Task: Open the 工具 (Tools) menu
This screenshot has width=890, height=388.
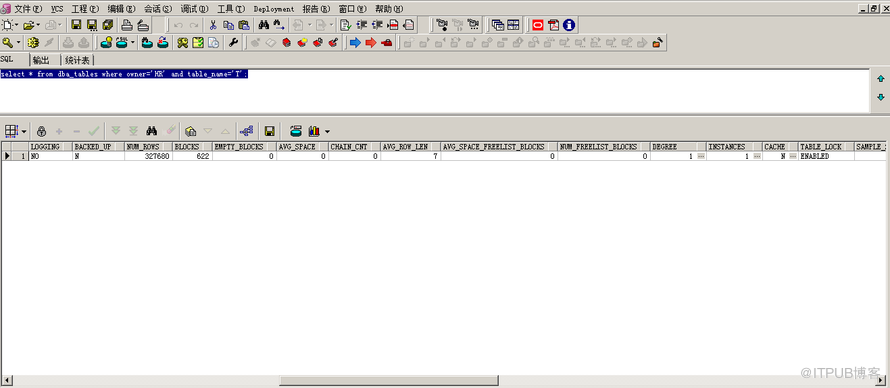Action: (231, 9)
